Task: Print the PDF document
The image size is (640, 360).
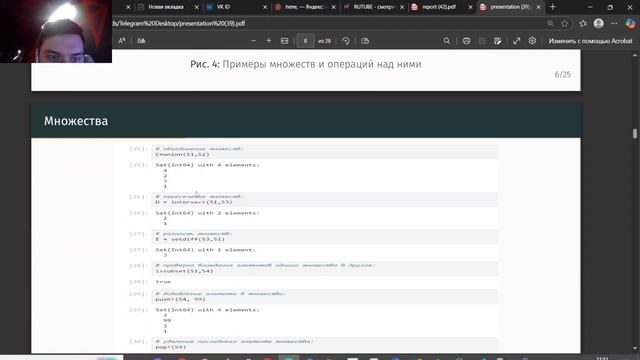Action: click(466, 41)
